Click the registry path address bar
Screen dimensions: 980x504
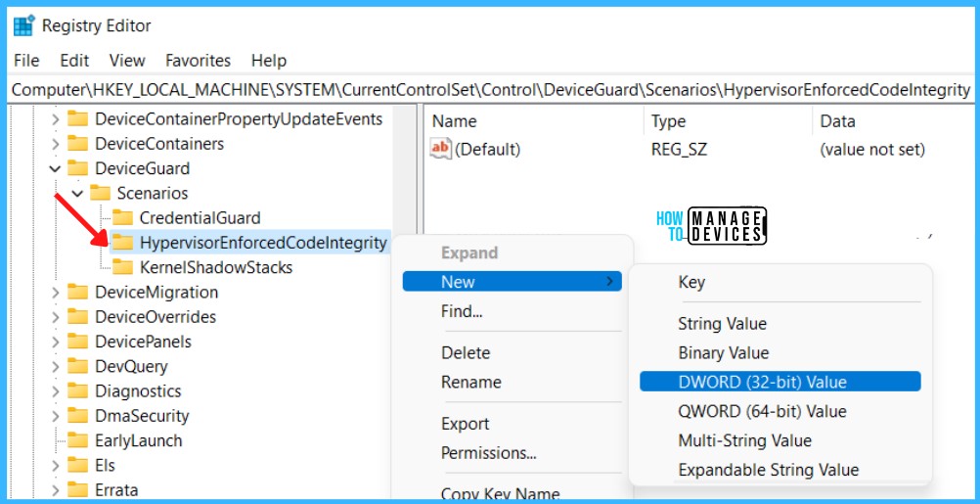pos(491,90)
